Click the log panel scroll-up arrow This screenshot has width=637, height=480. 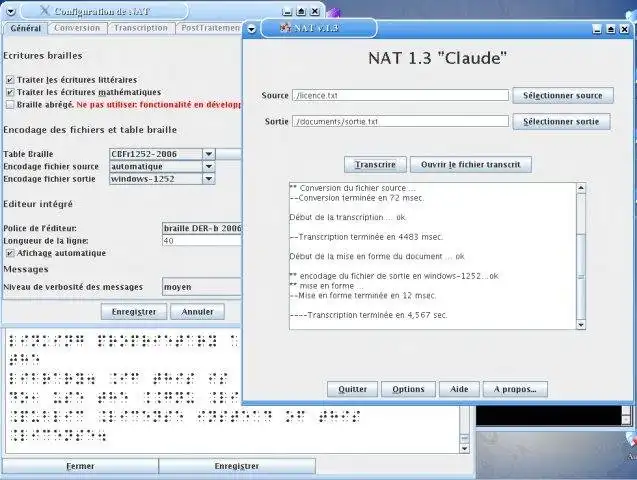581,188
